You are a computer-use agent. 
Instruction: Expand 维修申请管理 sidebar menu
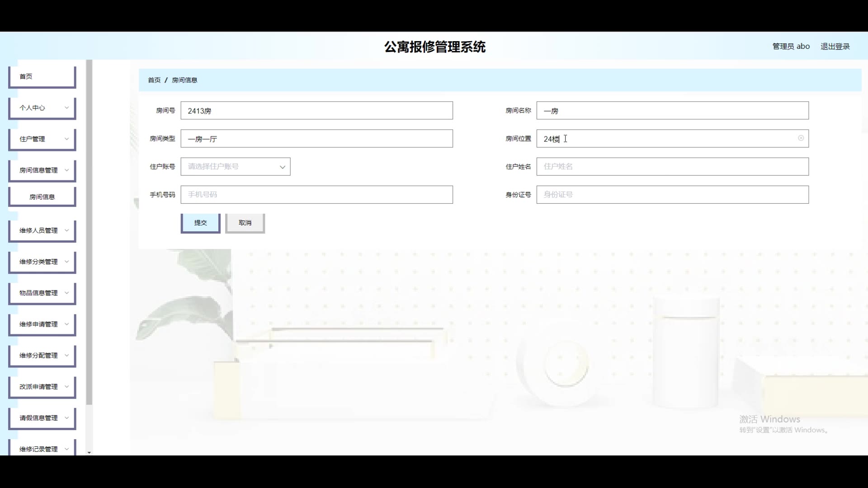42,324
